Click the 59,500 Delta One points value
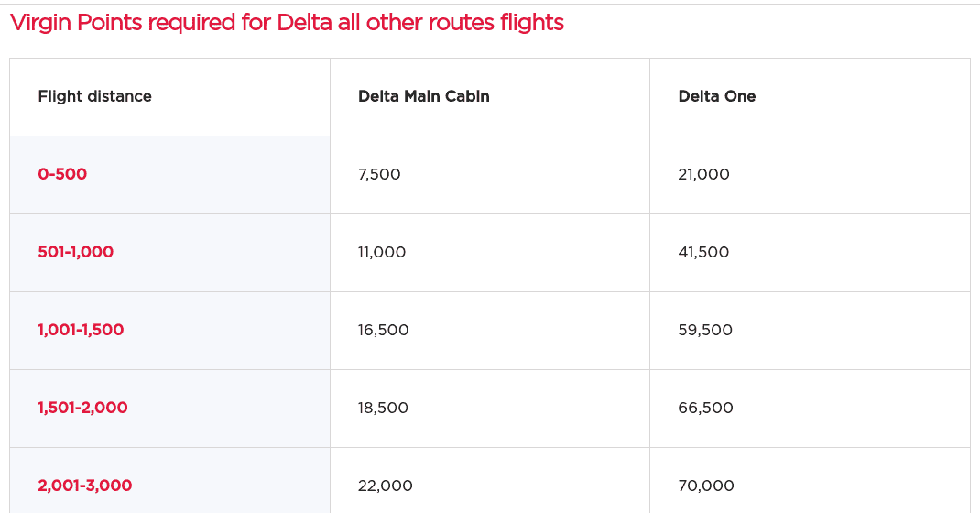The width and height of the screenshot is (980, 513). (705, 330)
